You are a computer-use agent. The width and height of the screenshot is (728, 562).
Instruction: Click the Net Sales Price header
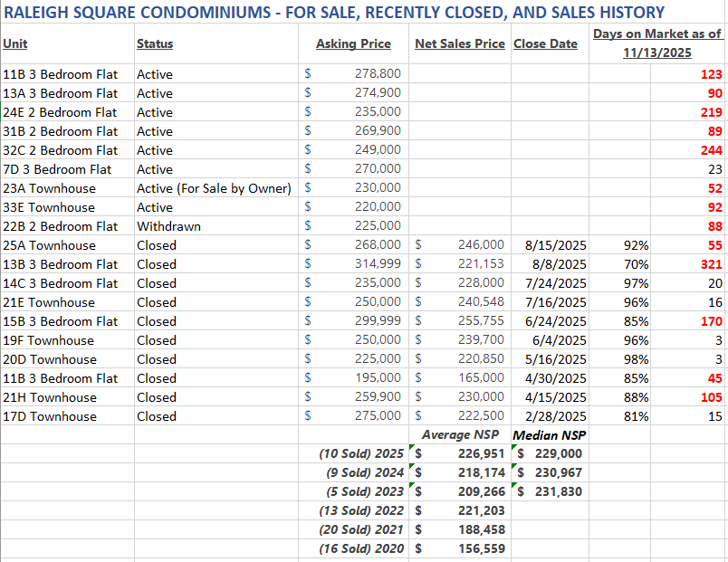(459, 43)
